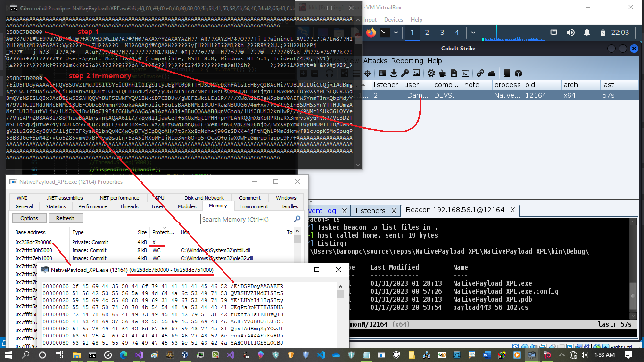Open the Help menu in Cobalt Strike
644x362 pixels.
435,61
